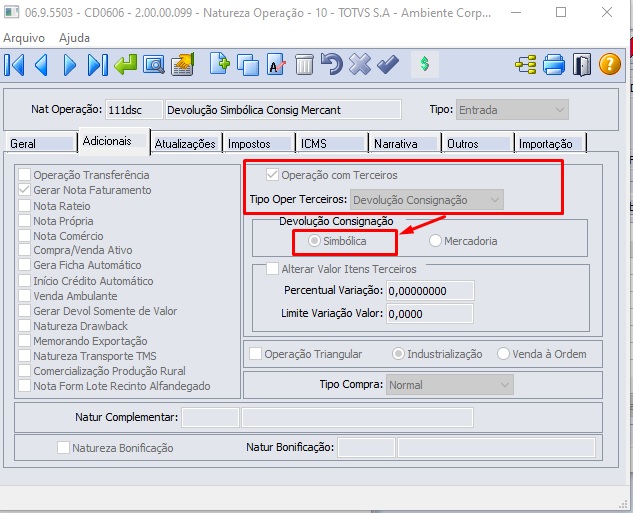Print using the printer icon

(x=553, y=65)
